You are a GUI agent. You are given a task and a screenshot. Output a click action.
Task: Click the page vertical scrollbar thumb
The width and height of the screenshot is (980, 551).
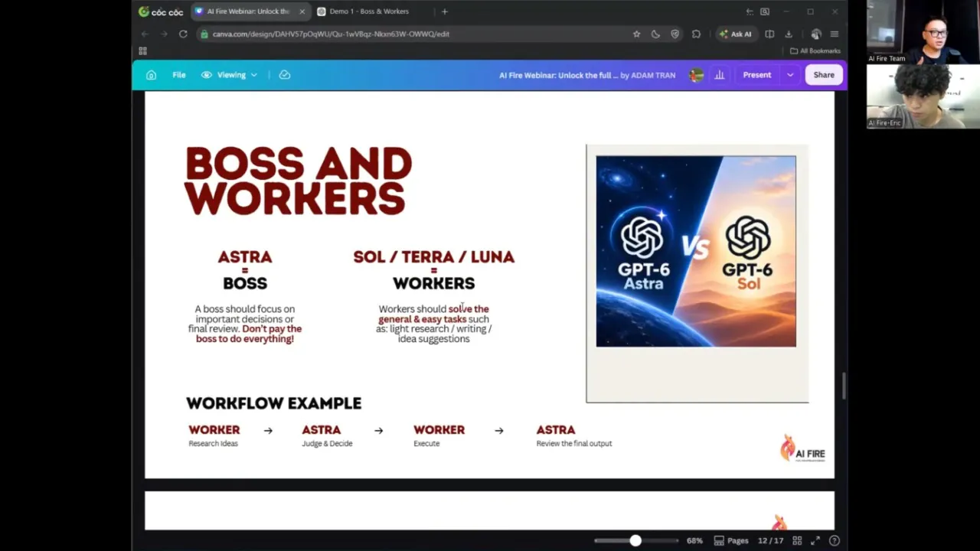tap(844, 386)
